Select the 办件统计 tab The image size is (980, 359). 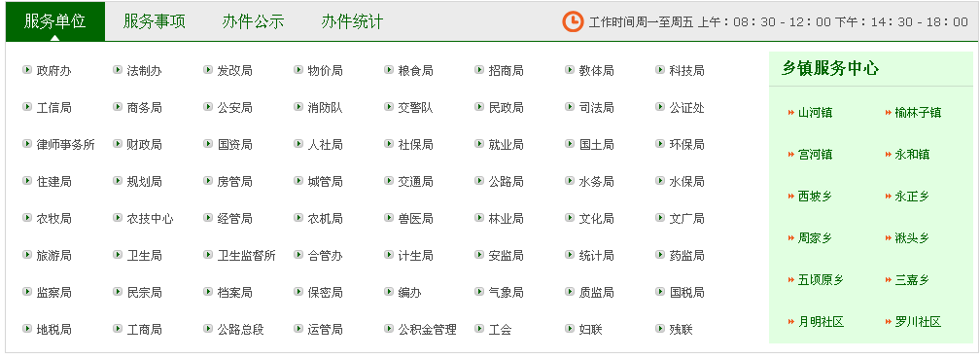click(352, 21)
